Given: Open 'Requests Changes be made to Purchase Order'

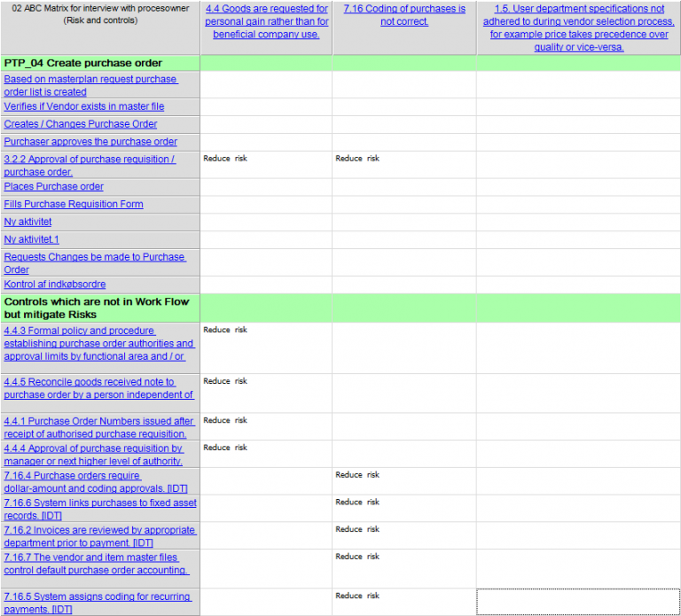Looking at the screenshot, I should pos(95,263).
